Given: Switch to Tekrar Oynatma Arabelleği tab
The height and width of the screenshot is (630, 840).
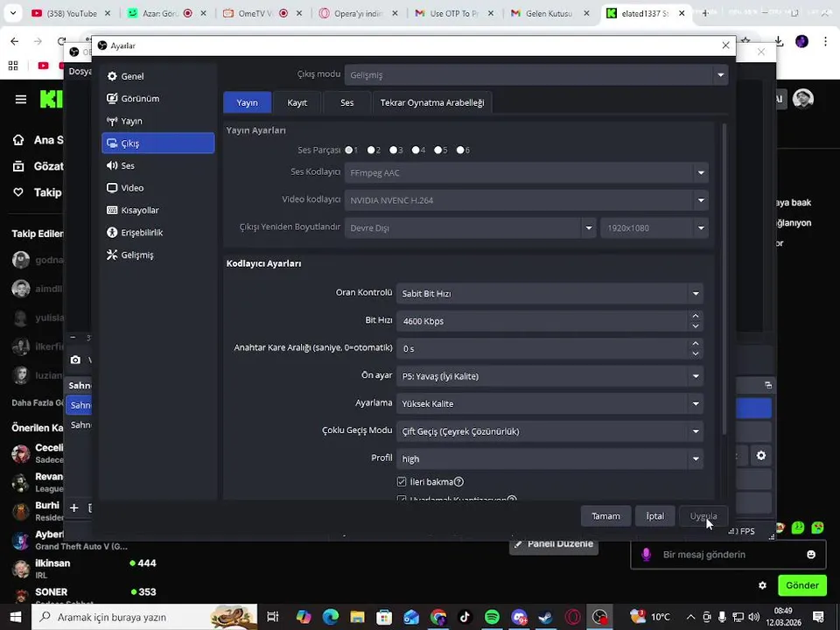Looking at the screenshot, I should point(431,102).
